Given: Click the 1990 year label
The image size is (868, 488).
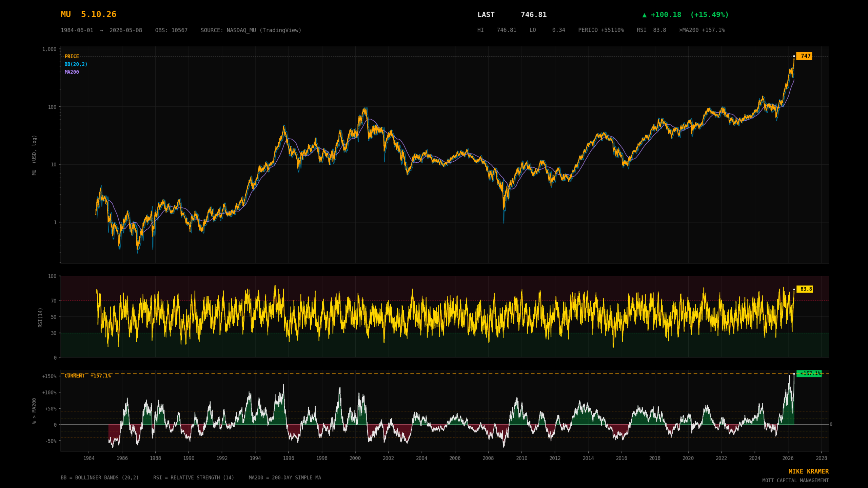Looking at the screenshot, I should pos(189,458).
